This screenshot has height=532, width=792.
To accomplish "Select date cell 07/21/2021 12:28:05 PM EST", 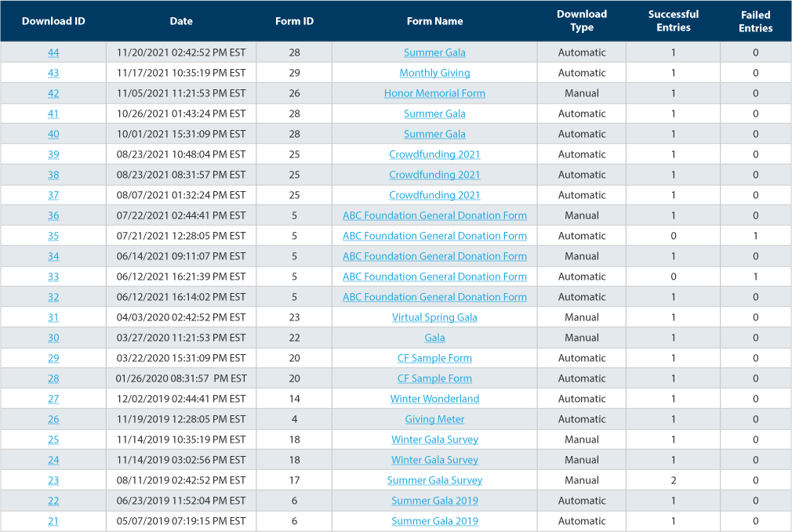I will pos(181,236).
